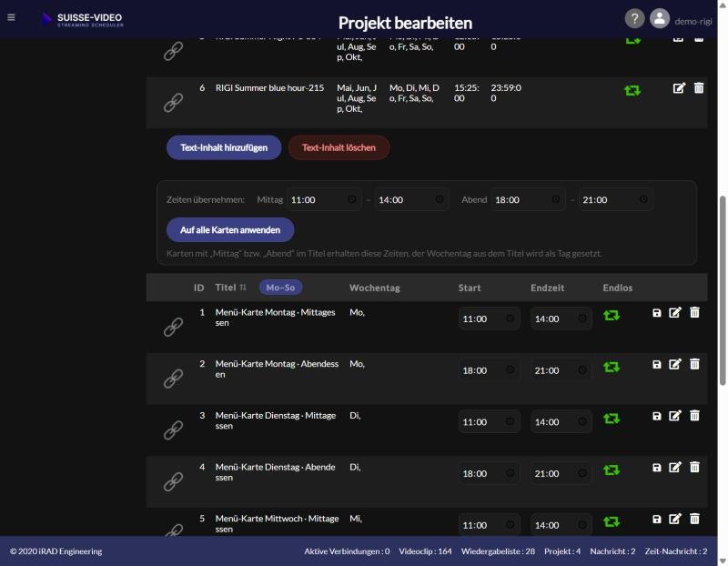Screen dimensions: 728x566
Task: Click 'Text-Inhalt löschen' button
Action: click(339, 147)
